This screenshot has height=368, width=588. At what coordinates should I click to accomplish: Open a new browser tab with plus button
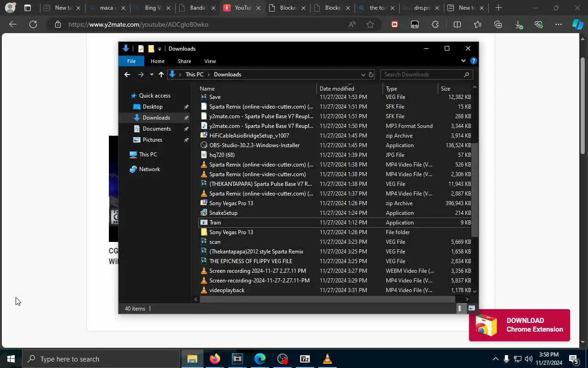point(498,8)
